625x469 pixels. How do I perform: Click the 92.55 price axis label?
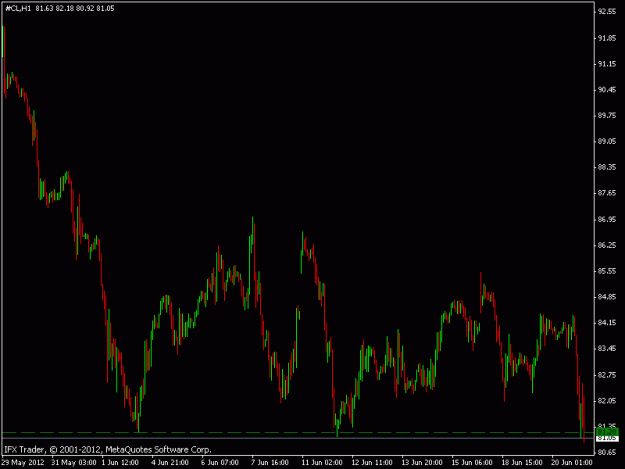point(607,12)
